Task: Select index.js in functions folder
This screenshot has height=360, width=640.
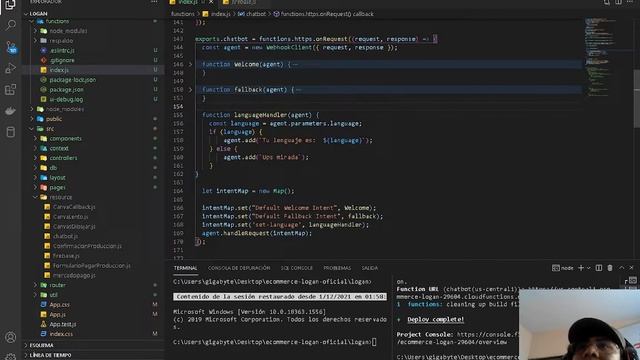Action: click(59, 70)
